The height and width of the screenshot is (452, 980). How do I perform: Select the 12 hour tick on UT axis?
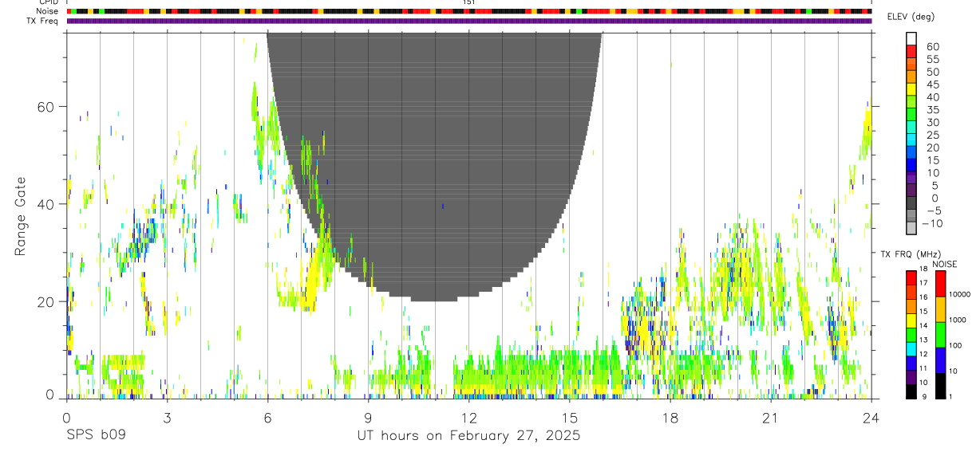click(468, 418)
